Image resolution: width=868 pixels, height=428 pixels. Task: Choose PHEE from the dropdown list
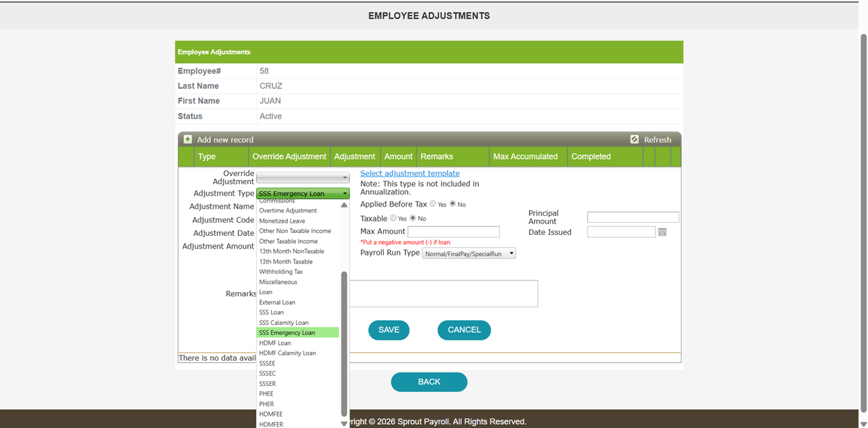(x=297, y=394)
